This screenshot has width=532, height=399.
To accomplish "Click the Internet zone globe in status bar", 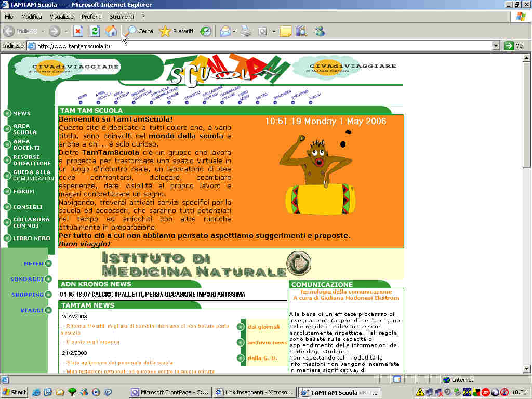I will tap(446, 380).
